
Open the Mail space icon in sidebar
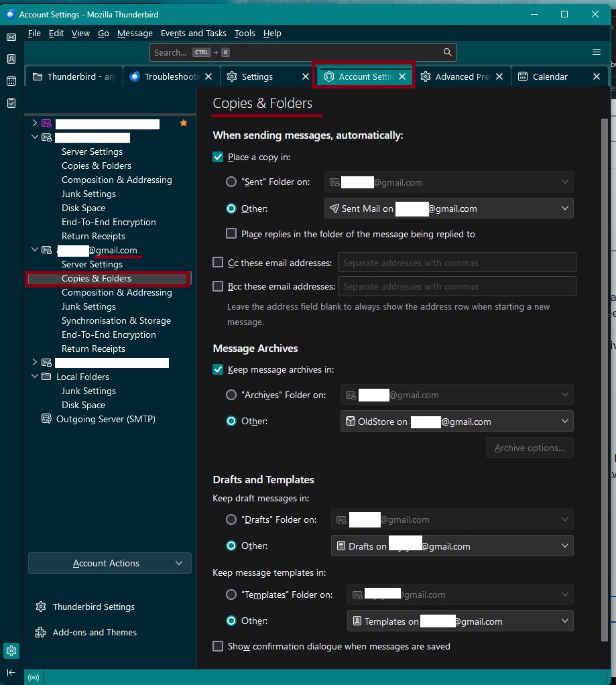(x=11, y=37)
